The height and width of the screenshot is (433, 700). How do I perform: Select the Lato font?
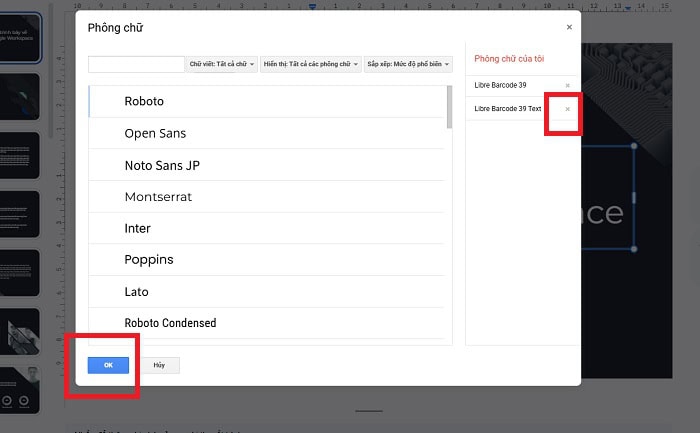pyautogui.click(x=136, y=292)
